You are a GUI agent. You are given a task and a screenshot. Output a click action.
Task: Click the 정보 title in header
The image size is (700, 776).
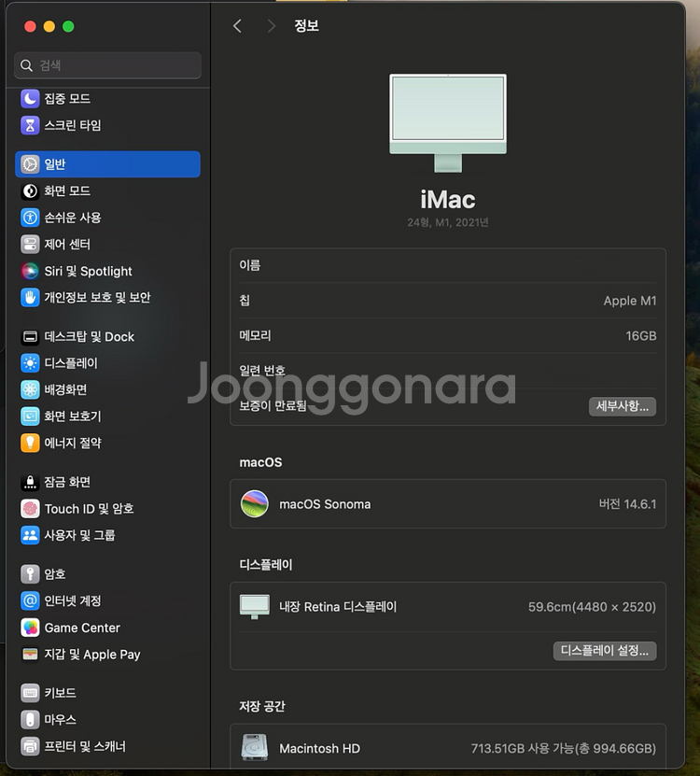point(306,26)
